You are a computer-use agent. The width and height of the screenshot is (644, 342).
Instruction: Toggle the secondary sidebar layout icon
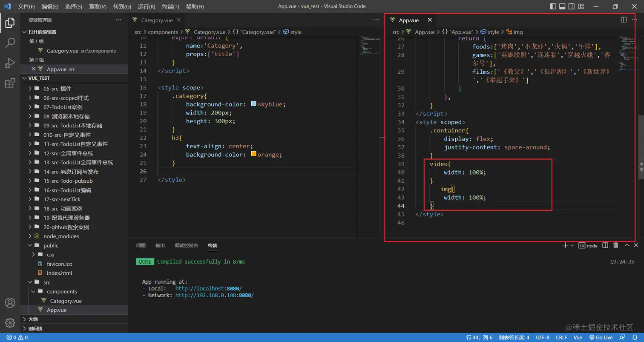pyautogui.click(x=571, y=6)
